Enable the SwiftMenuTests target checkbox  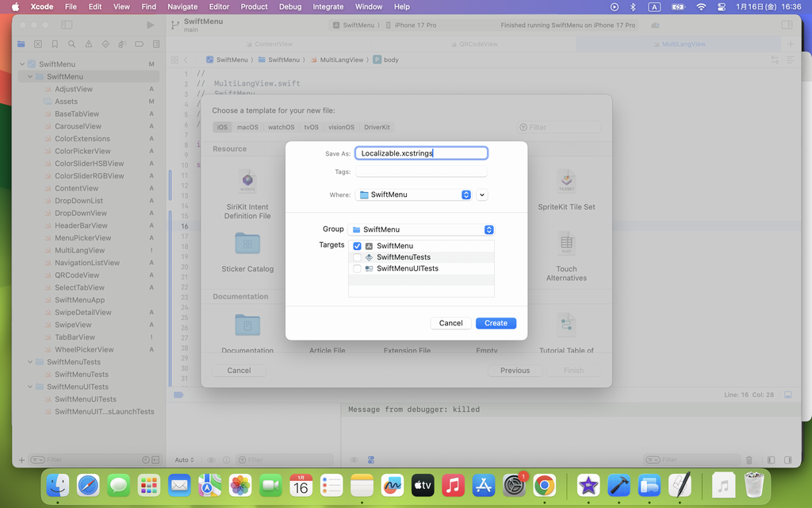pos(357,257)
